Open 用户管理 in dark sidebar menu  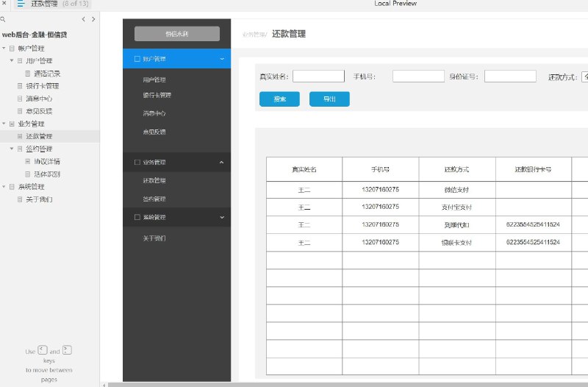pos(154,79)
